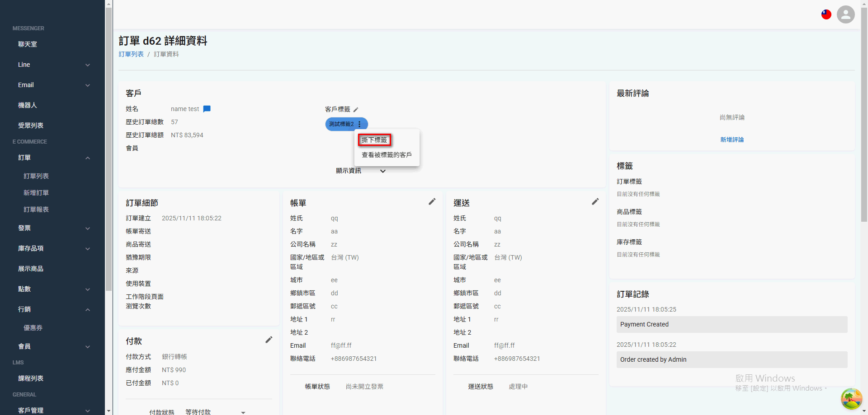Expand the Email sidebar section

click(x=88, y=85)
